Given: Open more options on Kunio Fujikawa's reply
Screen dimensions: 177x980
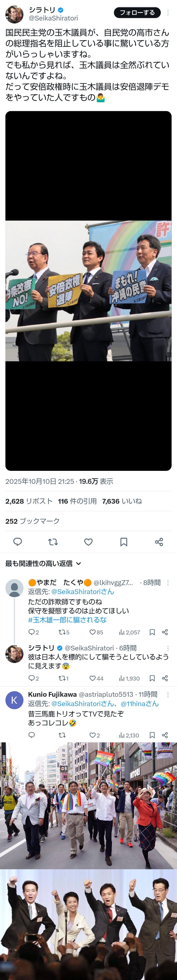Looking at the screenshot, I should tap(168, 695).
